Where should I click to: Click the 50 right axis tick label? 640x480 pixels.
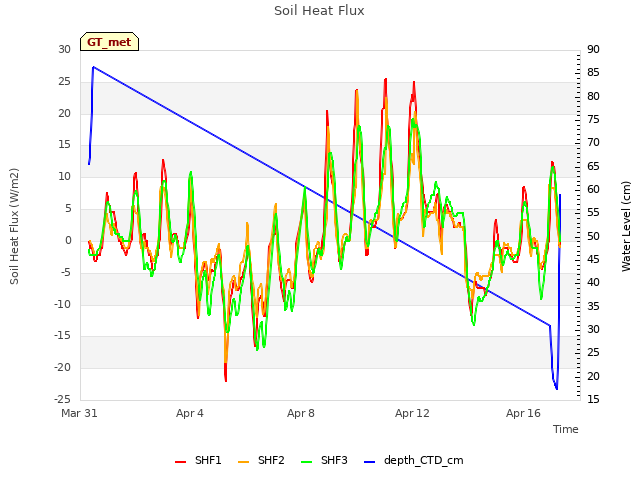[x=593, y=236]
